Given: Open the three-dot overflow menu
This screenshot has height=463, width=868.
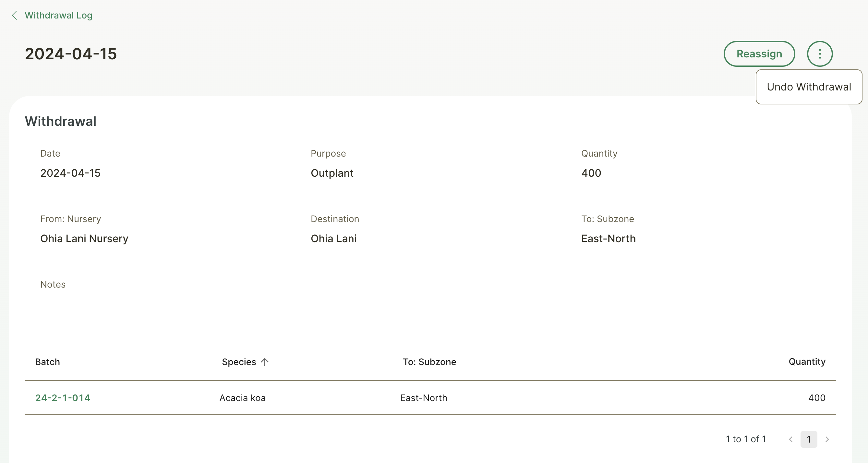Looking at the screenshot, I should 820,53.
